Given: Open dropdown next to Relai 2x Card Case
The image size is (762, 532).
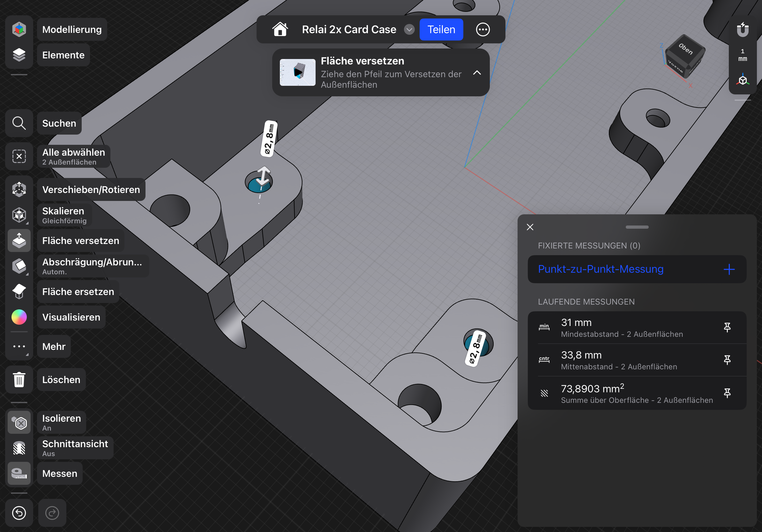Looking at the screenshot, I should pyautogui.click(x=409, y=30).
